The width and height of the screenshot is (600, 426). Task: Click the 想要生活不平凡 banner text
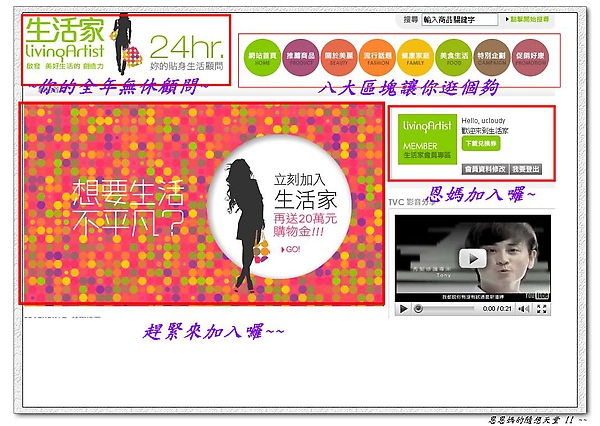coord(129,207)
